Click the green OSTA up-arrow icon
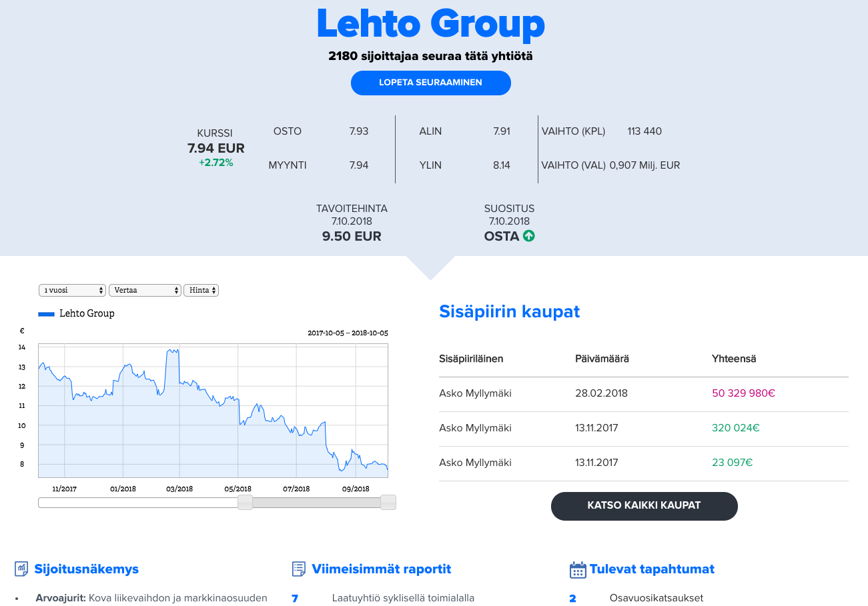868x606 pixels. (x=529, y=235)
